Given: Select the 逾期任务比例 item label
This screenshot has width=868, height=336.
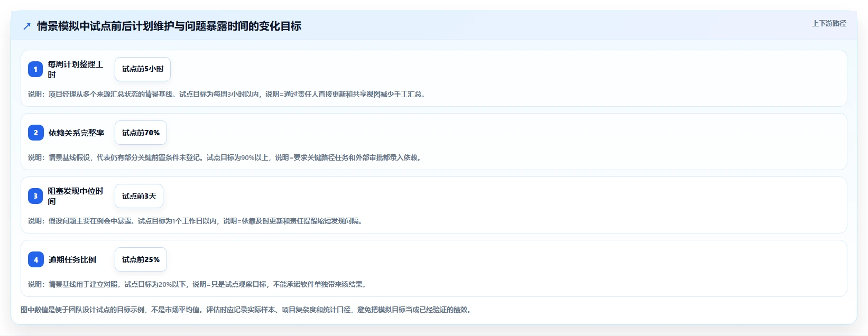Looking at the screenshot, I should tap(72, 259).
